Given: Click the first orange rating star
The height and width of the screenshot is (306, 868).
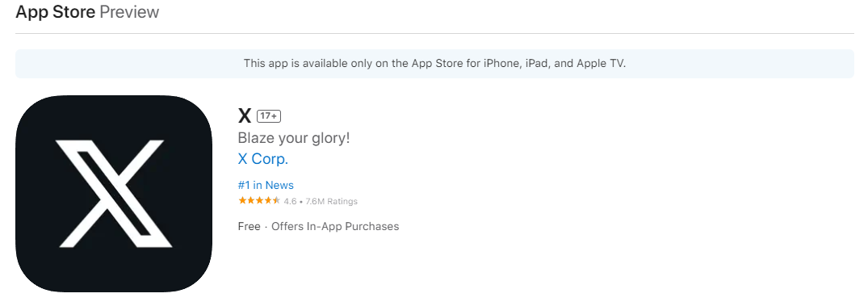Looking at the screenshot, I should (242, 200).
